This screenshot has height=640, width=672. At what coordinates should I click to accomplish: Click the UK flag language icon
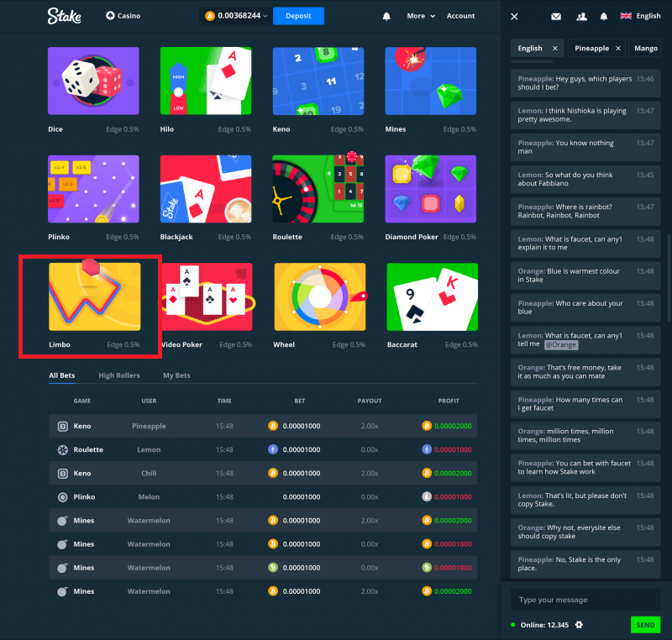coord(626,16)
